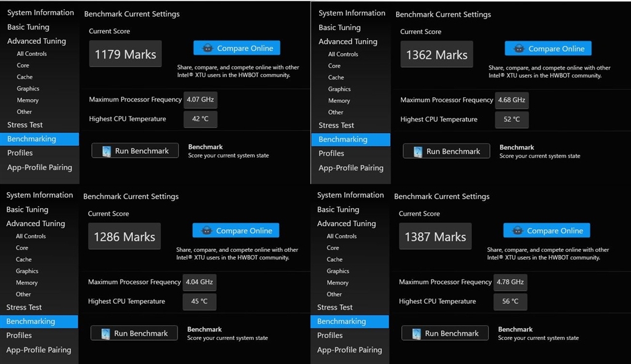Click Run Benchmark icon in the 1387 Marks panel
631x364 pixels.
tap(416, 333)
